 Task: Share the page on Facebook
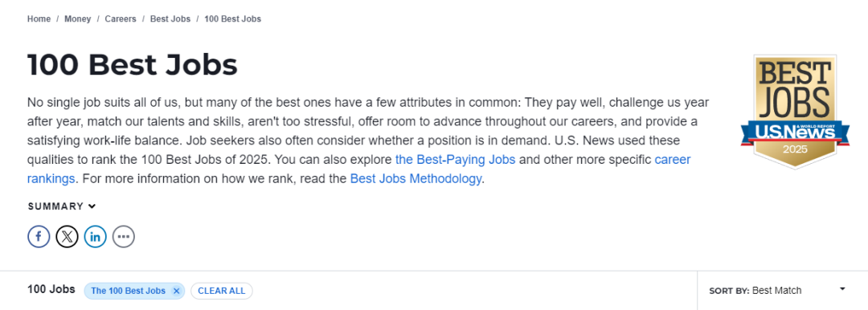click(39, 237)
